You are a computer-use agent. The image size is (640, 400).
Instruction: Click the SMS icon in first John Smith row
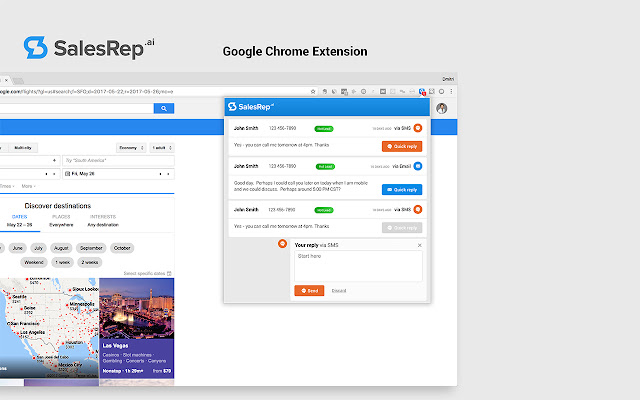[418, 128]
